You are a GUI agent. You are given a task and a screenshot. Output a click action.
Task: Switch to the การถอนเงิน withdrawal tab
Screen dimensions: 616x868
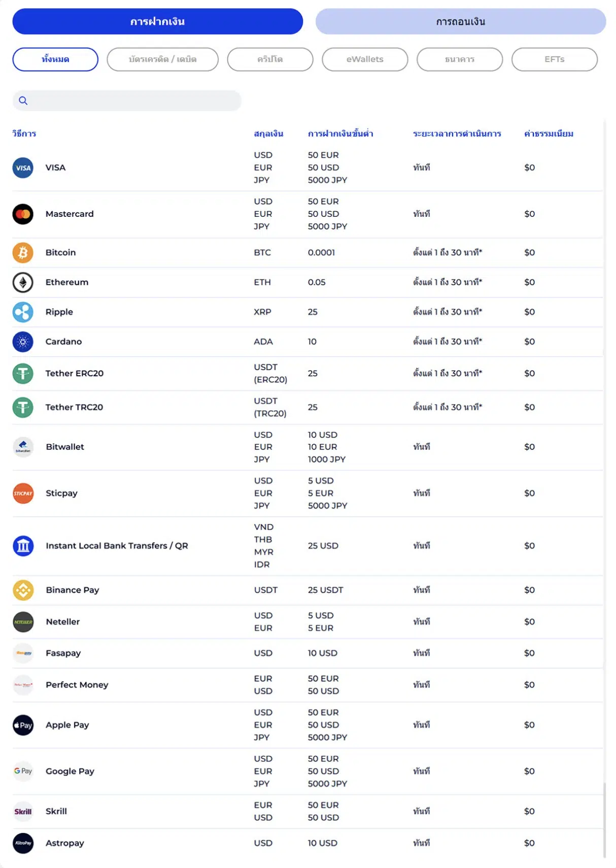tap(461, 21)
